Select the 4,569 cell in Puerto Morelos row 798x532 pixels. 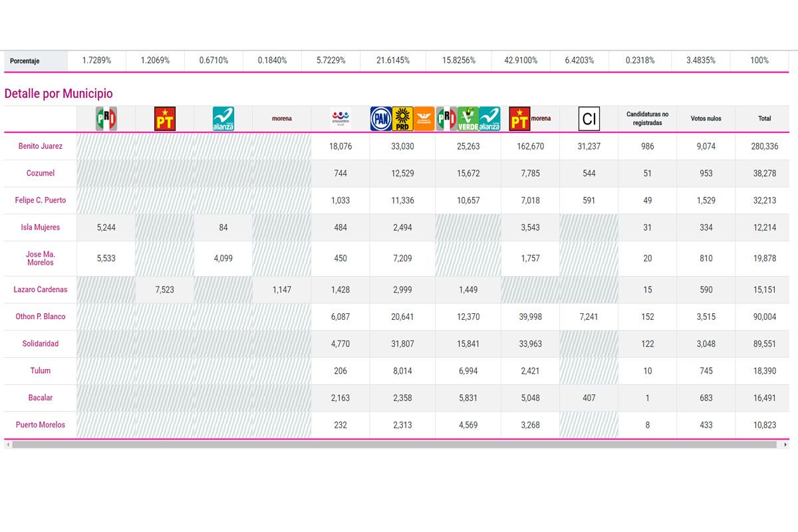(x=468, y=425)
